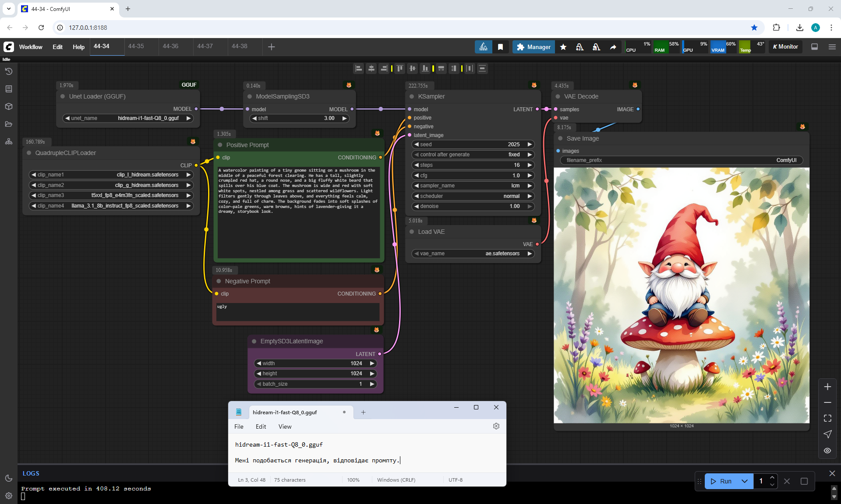Open vae_name ae.safetensors dropdown
The image size is (841, 504).
pos(473,254)
